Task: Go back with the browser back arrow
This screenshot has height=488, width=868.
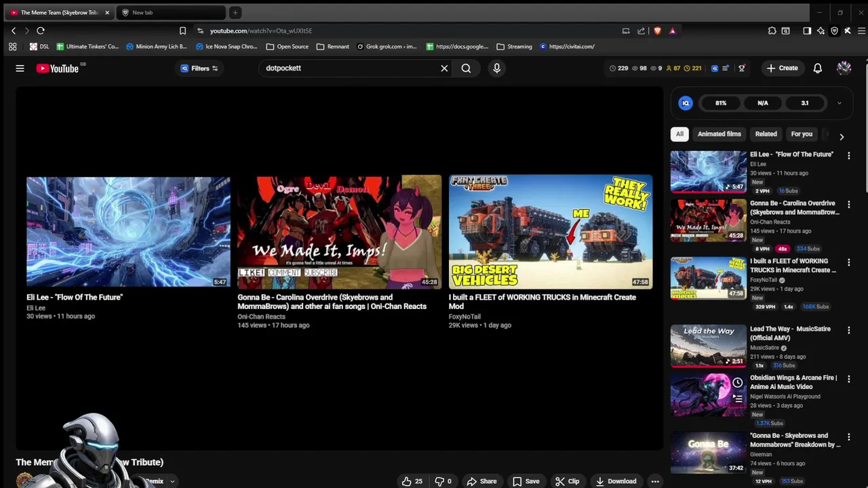Action: click(14, 30)
